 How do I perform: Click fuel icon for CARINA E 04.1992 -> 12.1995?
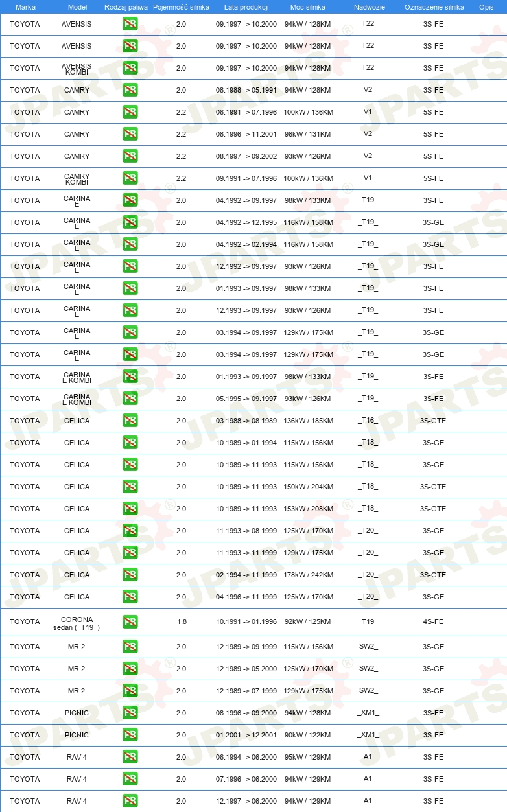click(x=130, y=222)
